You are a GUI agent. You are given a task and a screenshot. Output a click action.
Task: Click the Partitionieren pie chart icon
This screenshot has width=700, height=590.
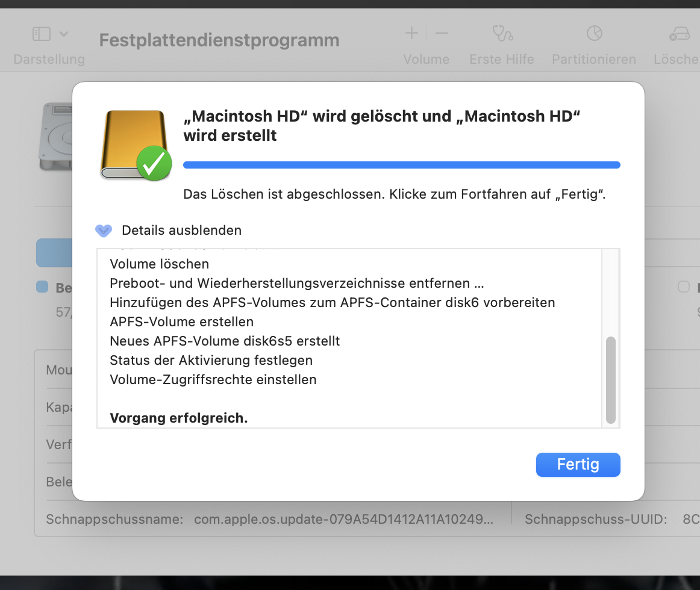(x=594, y=33)
